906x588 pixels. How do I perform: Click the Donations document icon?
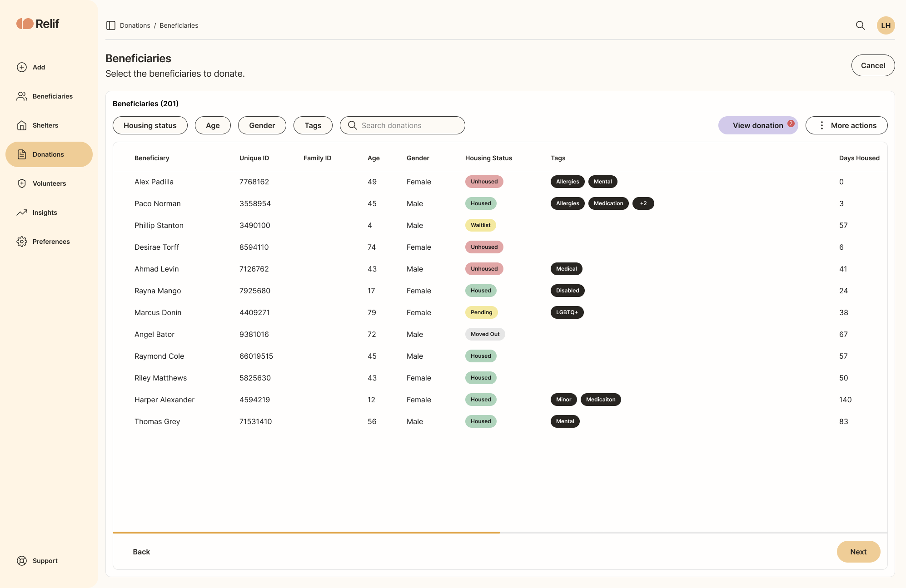(22, 154)
